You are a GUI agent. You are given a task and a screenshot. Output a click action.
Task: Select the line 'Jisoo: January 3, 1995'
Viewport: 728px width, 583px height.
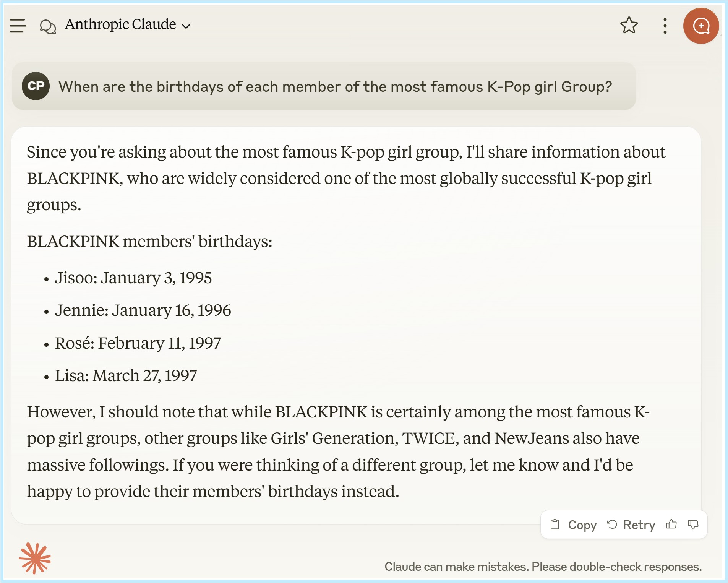click(x=133, y=278)
